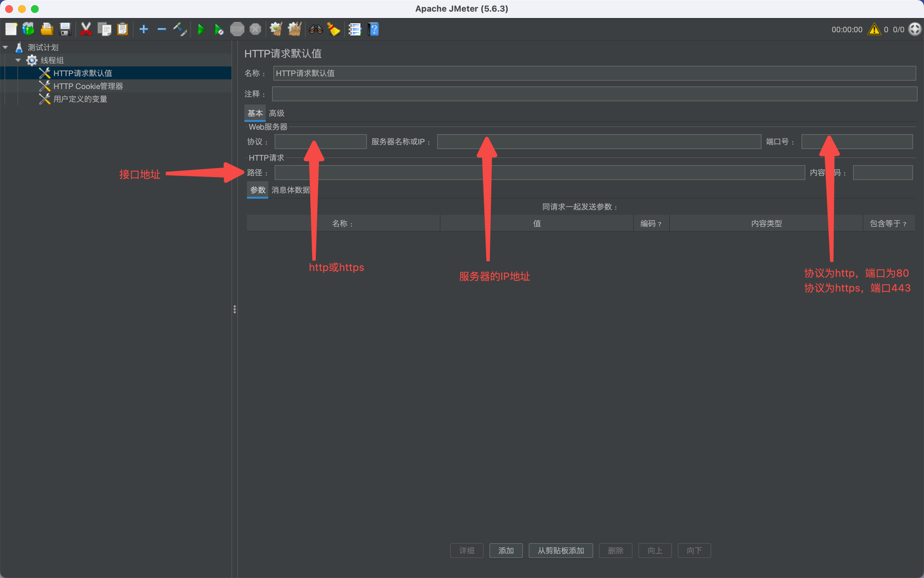
Task: Click Start no pauses icon
Action: 219,29
